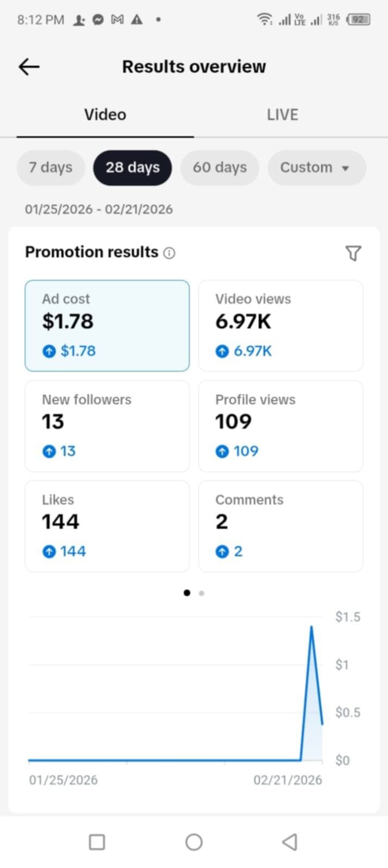Expand the Custom date range dropdown
Image resolution: width=388 pixels, height=868 pixels.
[x=316, y=168]
